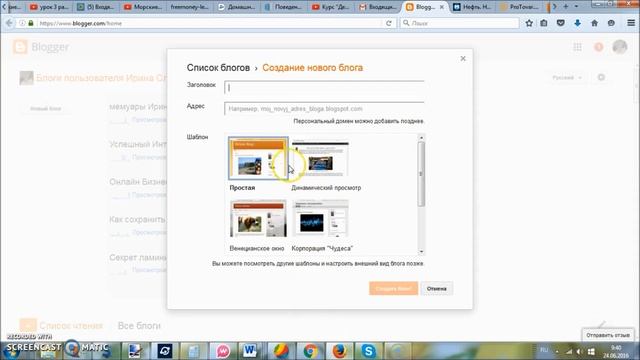The width and height of the screenshot is (640, 360).
Task: Open Google Chrome from the taskbar
Action: 310,351
